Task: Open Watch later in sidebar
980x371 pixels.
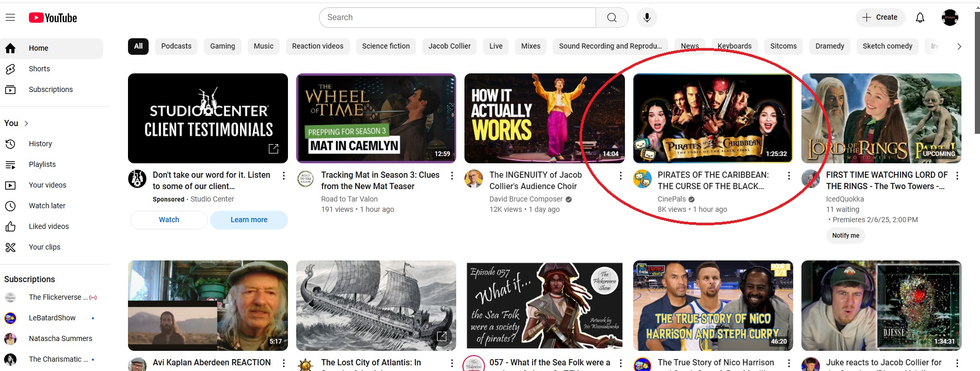Action: 47,206
